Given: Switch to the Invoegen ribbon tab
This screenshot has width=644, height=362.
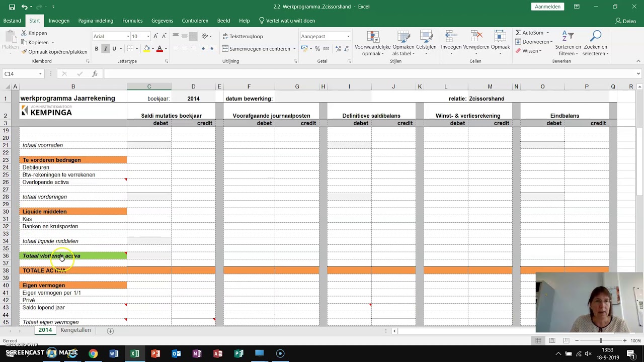Looking at the screenshot, I should point(59,21).
